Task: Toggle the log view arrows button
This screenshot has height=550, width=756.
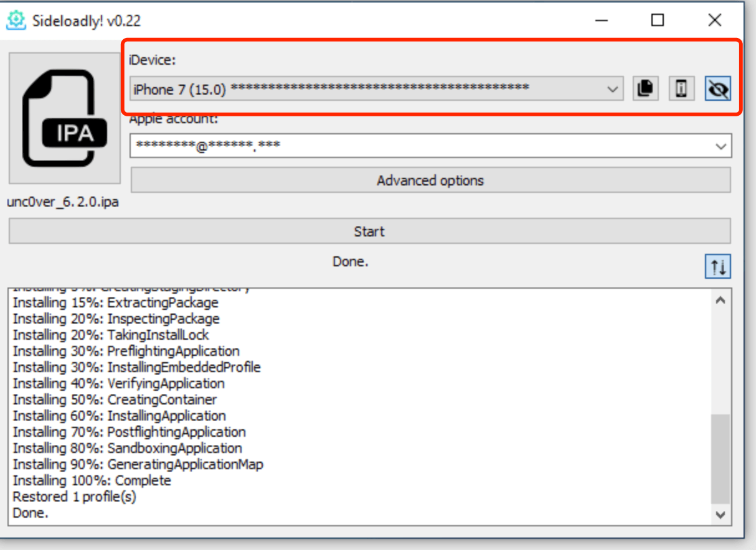Action: [718, 267]
